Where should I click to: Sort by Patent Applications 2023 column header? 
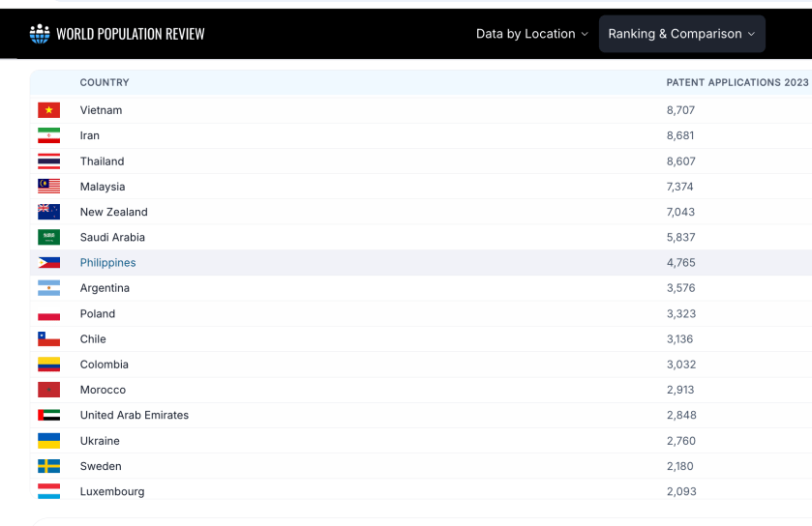[737, 83]
